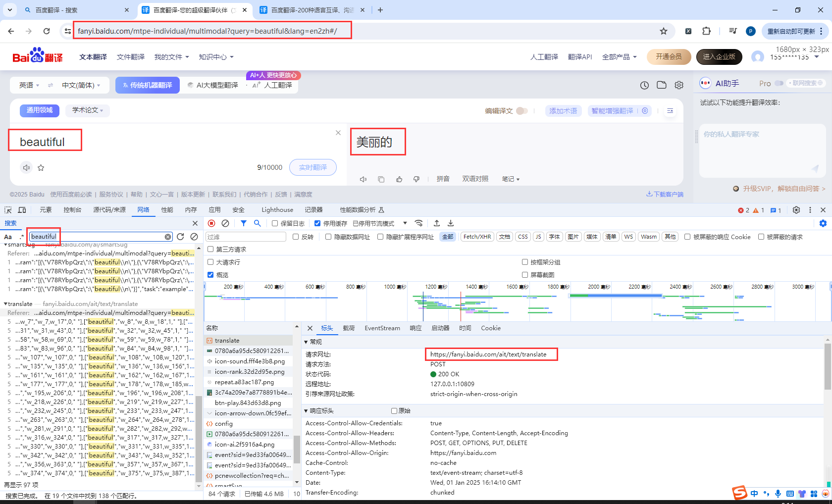
Task: Open the EventStream tab
Action: [x=382, y=328]
